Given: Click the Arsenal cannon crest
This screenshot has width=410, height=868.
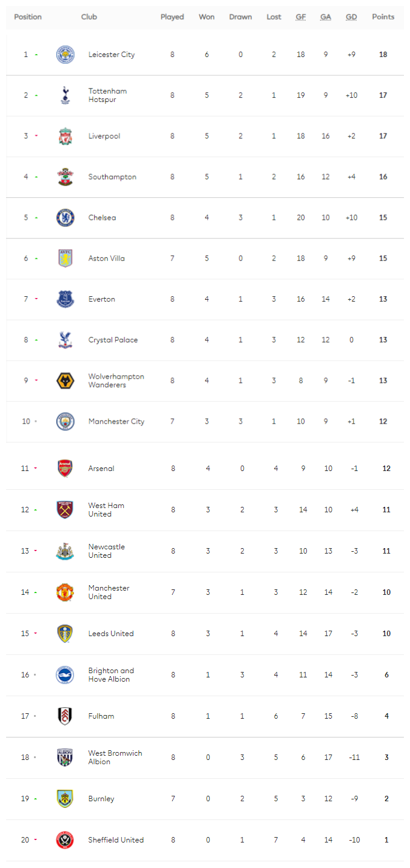Looking at the screenshot, I should tap(65, 468).
